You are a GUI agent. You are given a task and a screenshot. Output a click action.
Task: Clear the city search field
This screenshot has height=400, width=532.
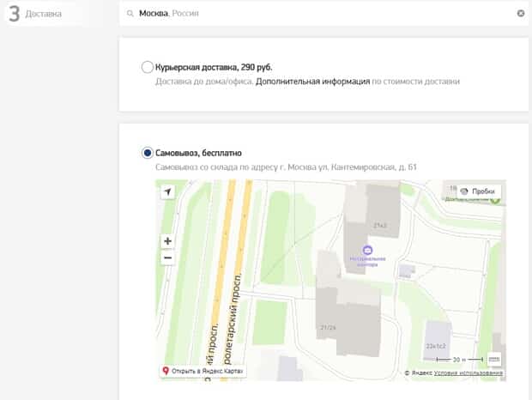tap(520, 14)
